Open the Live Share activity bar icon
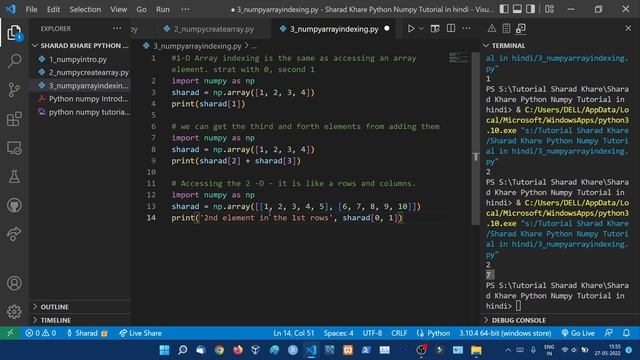Image resolution: width=640 pixels, height=360 pixels. (14, 234)
